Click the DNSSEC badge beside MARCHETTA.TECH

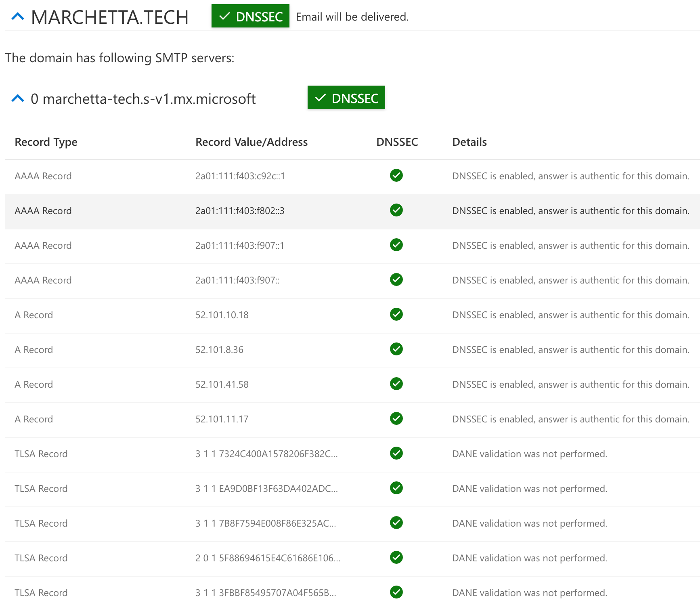pos(250,16)
